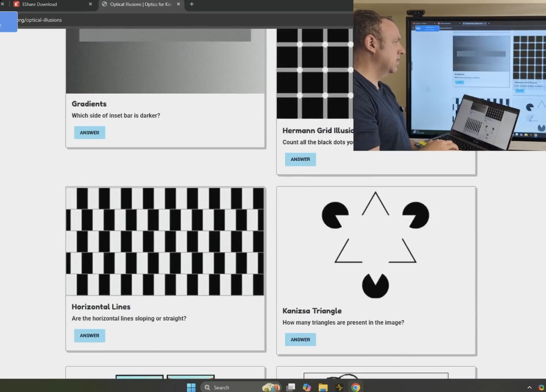This screenshot has height=392, width=546.
Task: Click the taskbar Search box
Action: pyautogui.click(x=230, y=387)
